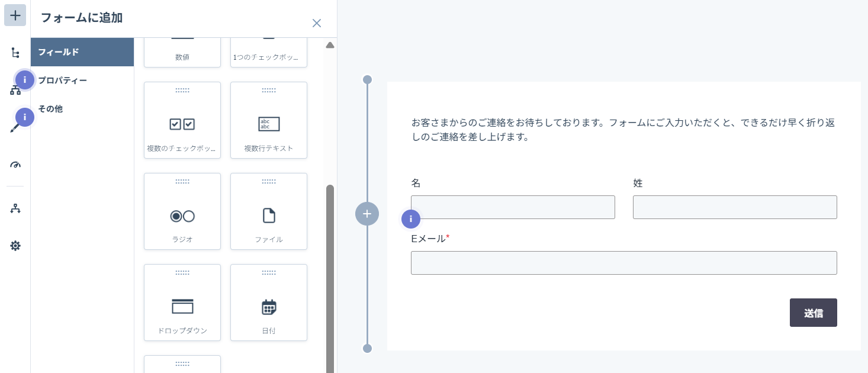Open the settings gear icon in sidebar
The image size is (868, 373).
click(x=15, y=246)
